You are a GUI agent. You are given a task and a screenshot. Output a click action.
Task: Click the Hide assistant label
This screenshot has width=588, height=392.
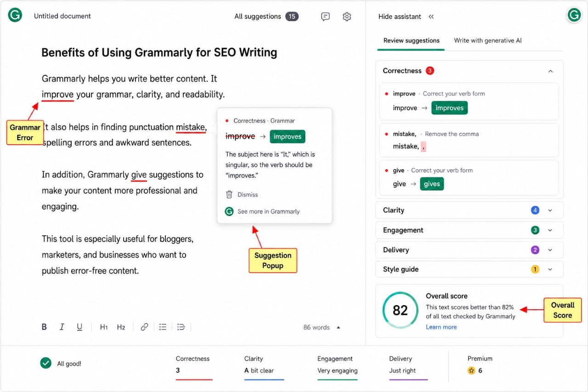(x=399, y=17)
